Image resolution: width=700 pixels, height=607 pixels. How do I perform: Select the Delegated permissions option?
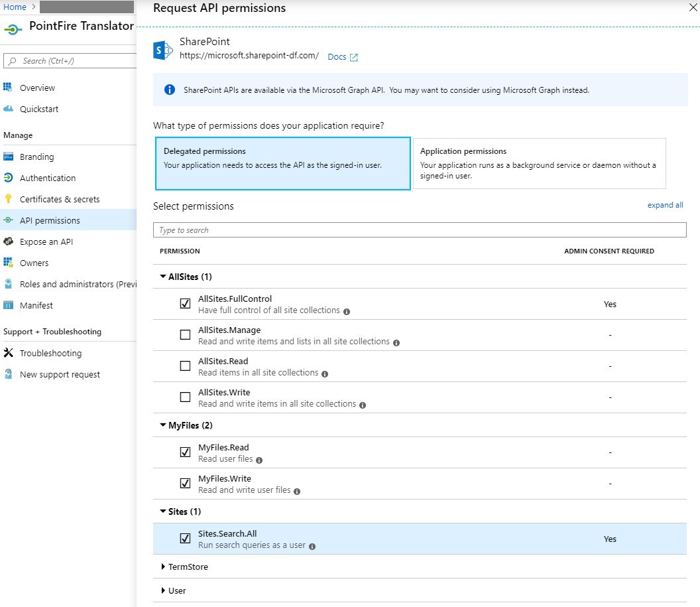click(282, 163)
